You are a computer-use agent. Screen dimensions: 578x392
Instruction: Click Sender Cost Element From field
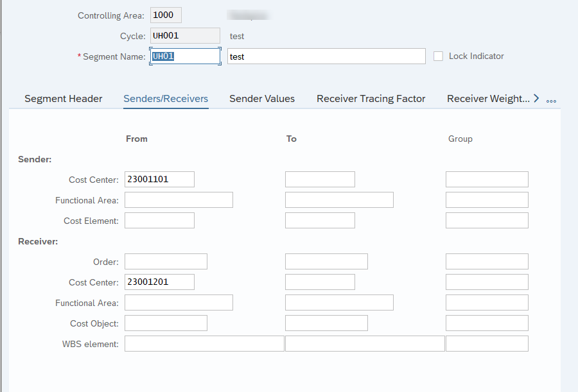tap(159, 221)
